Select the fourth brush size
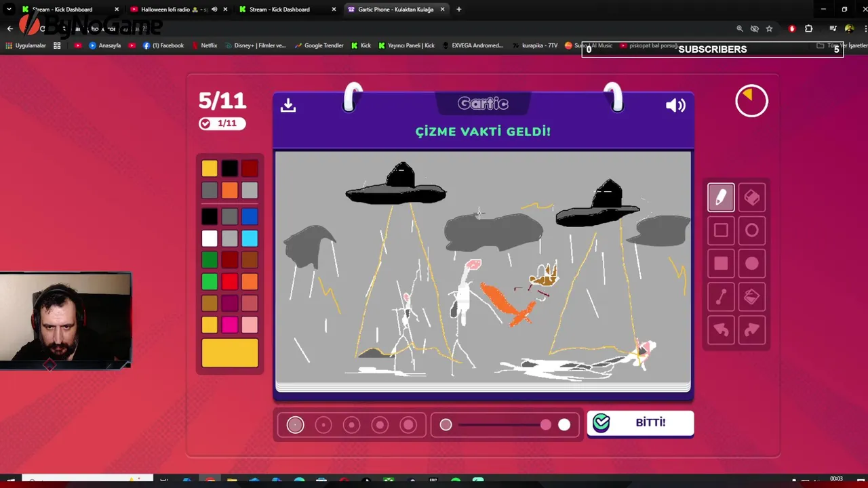 380,425
